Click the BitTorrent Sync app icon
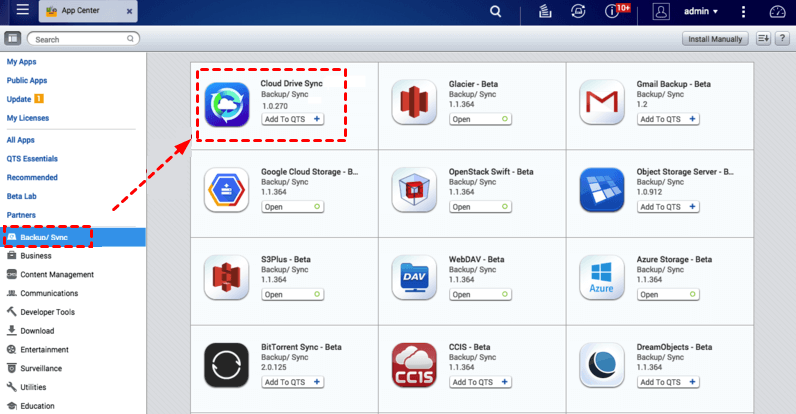 pos(226,365)
